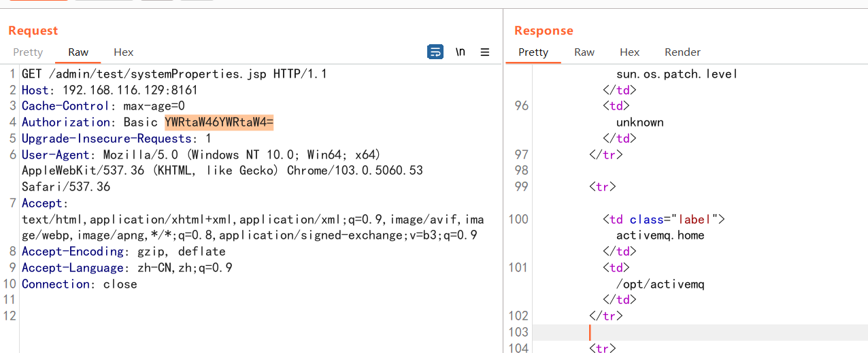Click the activemq.home text in response
Viewport: 868px width, 353px height.
coord(660,235)
